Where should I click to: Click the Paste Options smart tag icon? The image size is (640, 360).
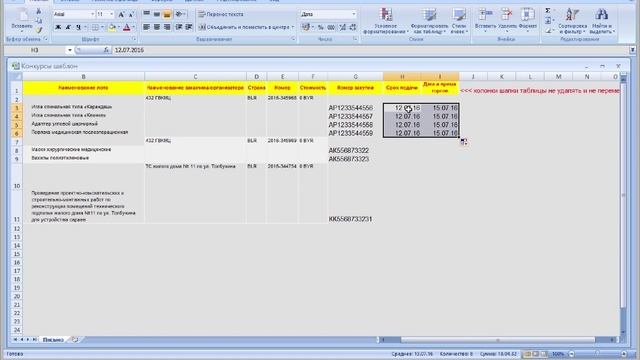[x=464, y=142]
